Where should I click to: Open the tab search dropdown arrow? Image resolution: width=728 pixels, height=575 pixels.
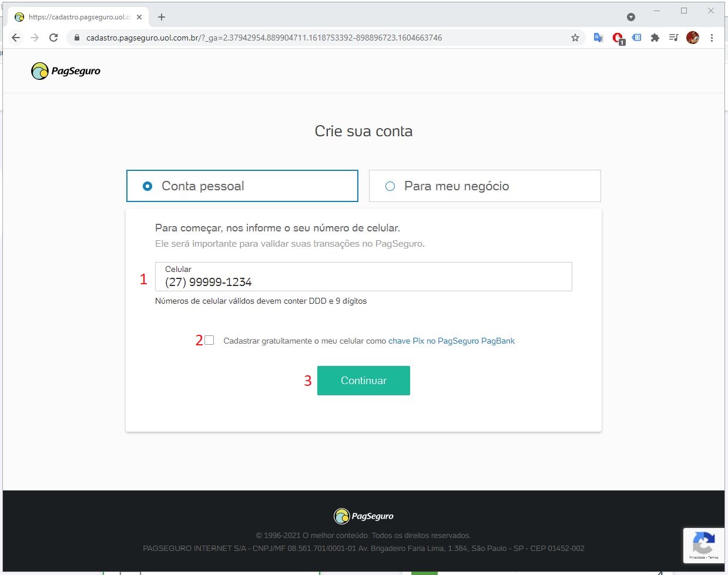pos(631,17)
